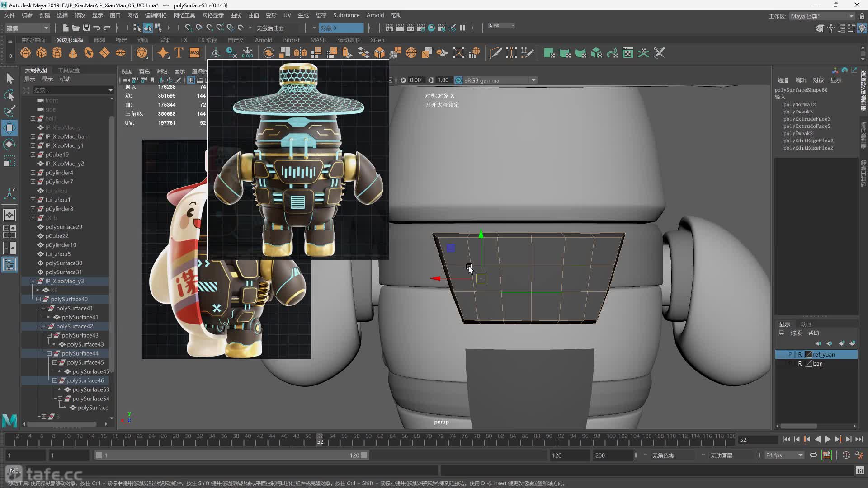This screenshot has height=488, width=868.
Task: Create a polygon cube from the shelf
Action: [x=42, y=53]
